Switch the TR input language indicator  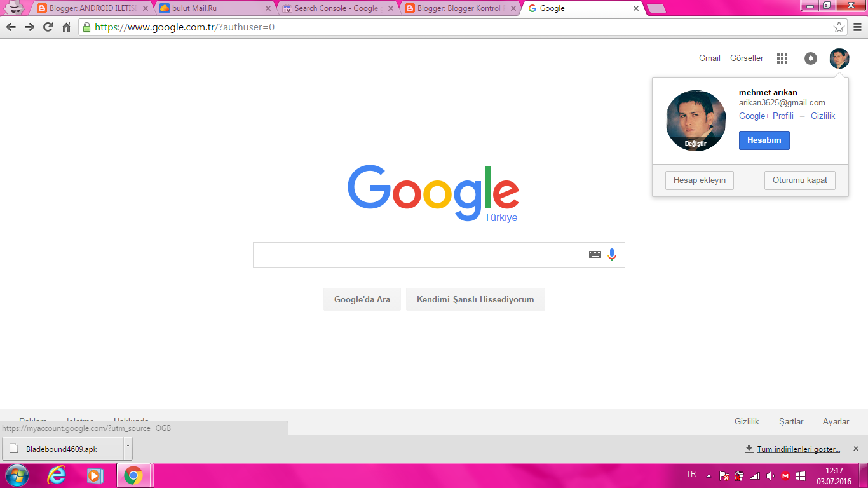pyautogui.click(x=691, y=474)
